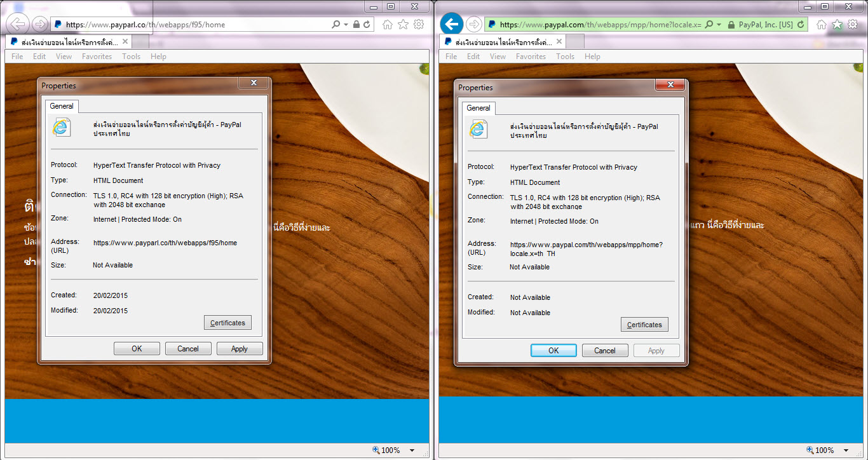The width and height of the screenshot is (868, 460).
Task: Open the Help menu in right window
Action: point(592,57)
